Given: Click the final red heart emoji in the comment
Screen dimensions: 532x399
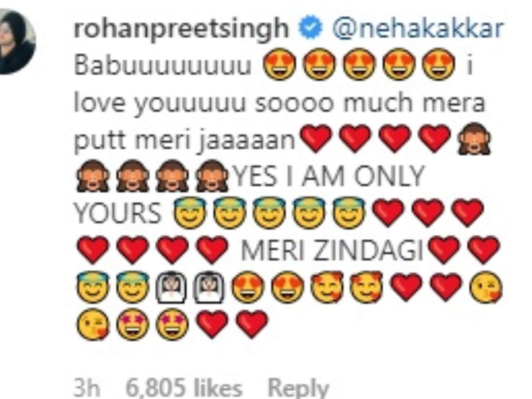Looking at the screenshot, I should click(x=252, y=325).
